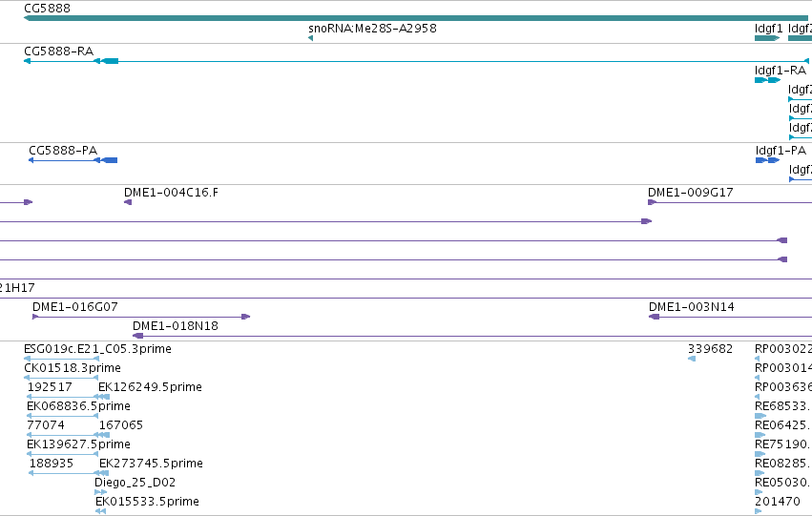Screen dimensions: 812x516
Task: Click the CG5888 gene span bar
Action: [416, 18]
